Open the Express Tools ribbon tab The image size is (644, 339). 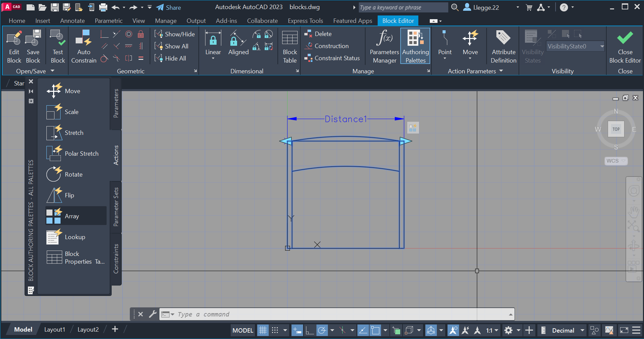(305, 21)
